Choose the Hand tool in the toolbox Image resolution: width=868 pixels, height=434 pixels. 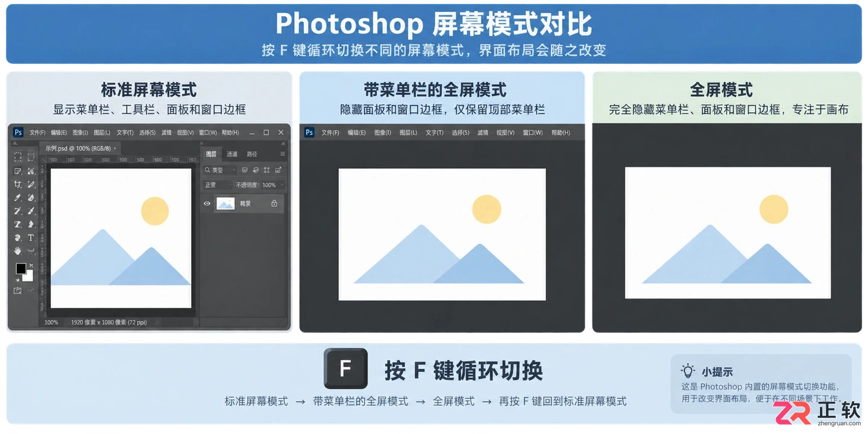[18, 251]
